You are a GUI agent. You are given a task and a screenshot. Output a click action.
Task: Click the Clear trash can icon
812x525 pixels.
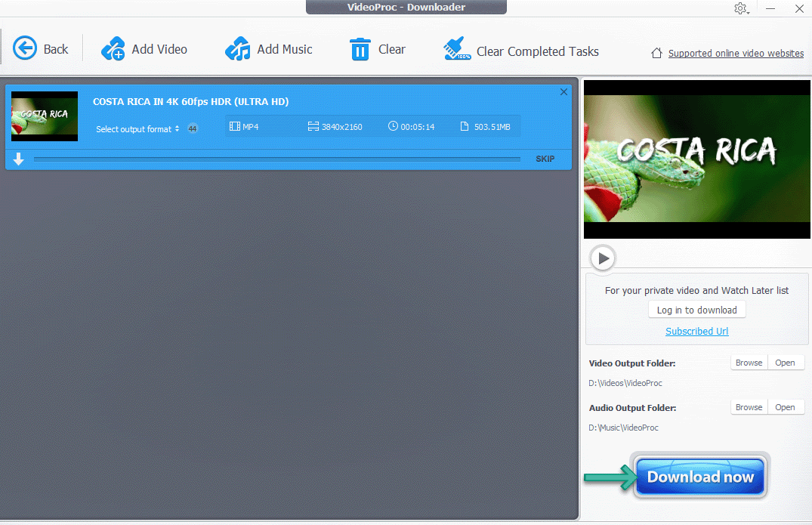(360, 49)
